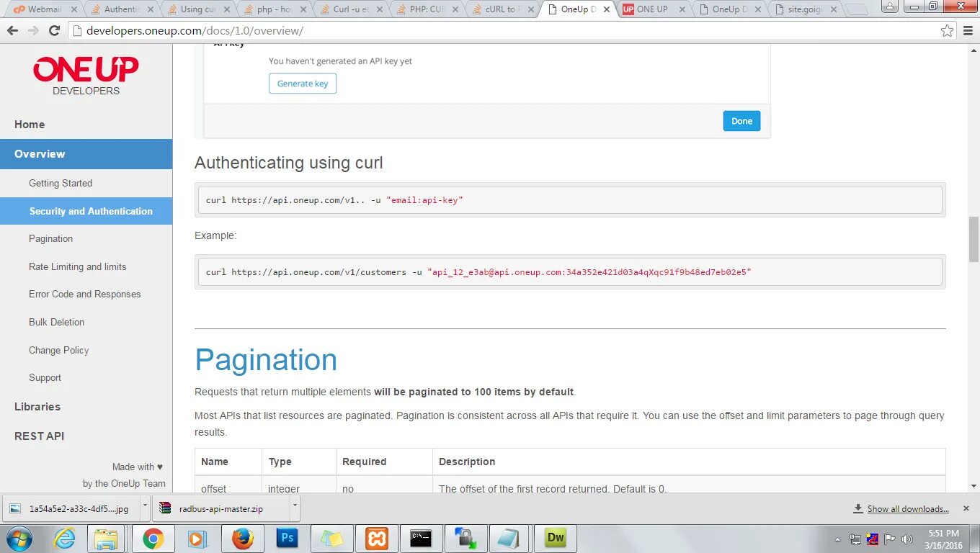Open Change Policy in the sidebar
The width and height of the screenshot is (980, 553).
click(x=58, y=350)
